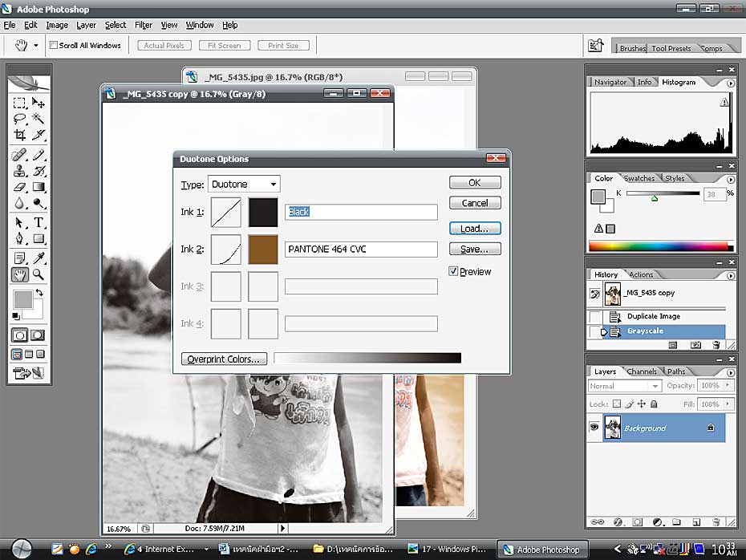This screenshot has width=746, height=560.
Task: Switch to Standard edit mode
Action: pyautogui.click(x=19, y=335)
